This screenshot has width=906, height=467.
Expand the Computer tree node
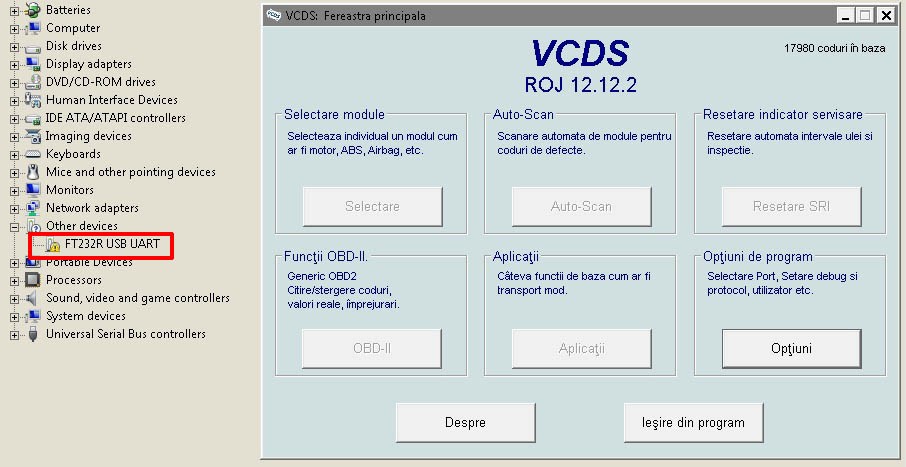(x=14, y=29)
